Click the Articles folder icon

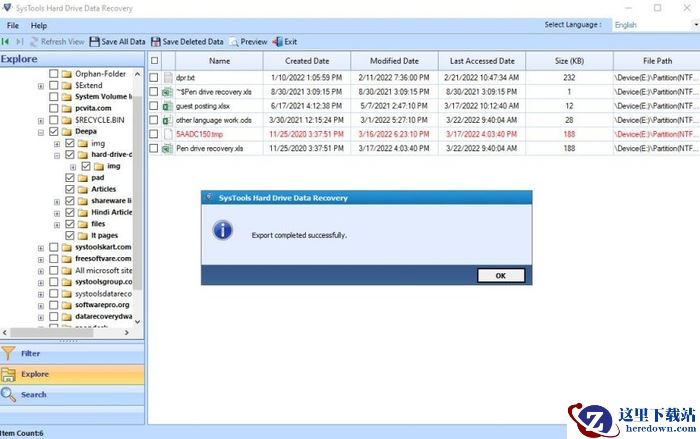click(x=83, y=189)
